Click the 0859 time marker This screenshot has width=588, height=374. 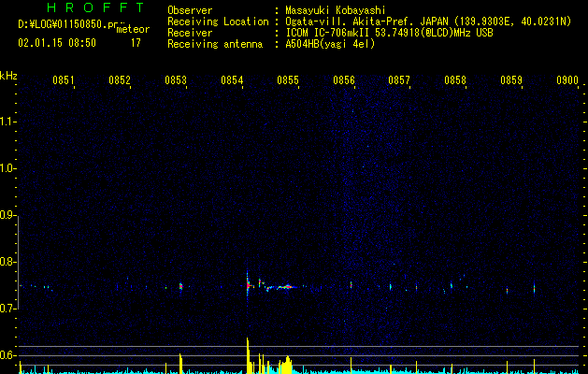(x=511, y=80)
